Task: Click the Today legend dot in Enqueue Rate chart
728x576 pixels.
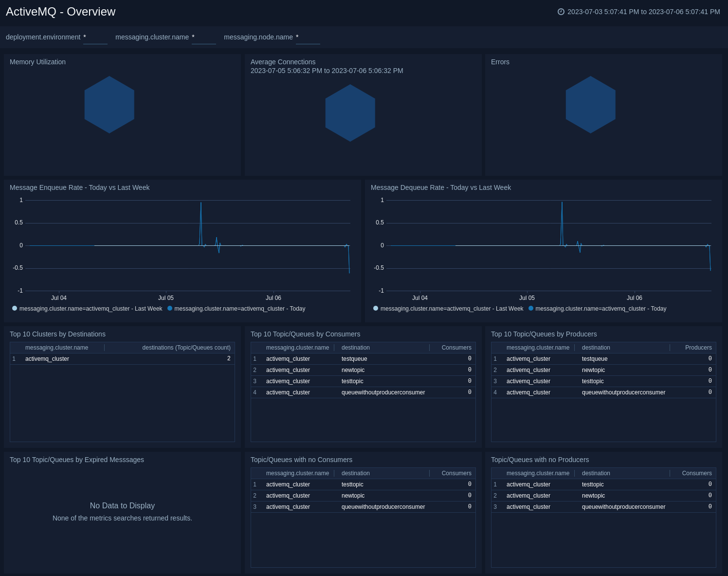Action: click(170, 308)
